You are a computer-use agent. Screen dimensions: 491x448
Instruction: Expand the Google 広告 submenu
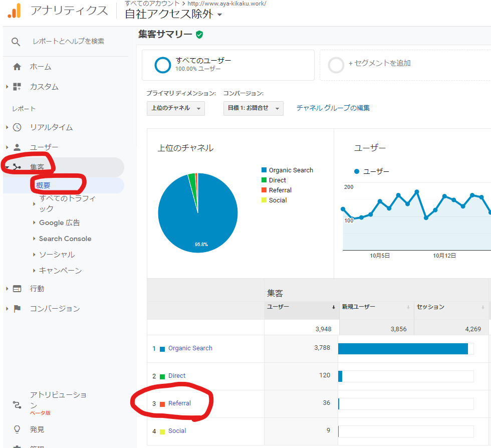click(x=59, y=222)
